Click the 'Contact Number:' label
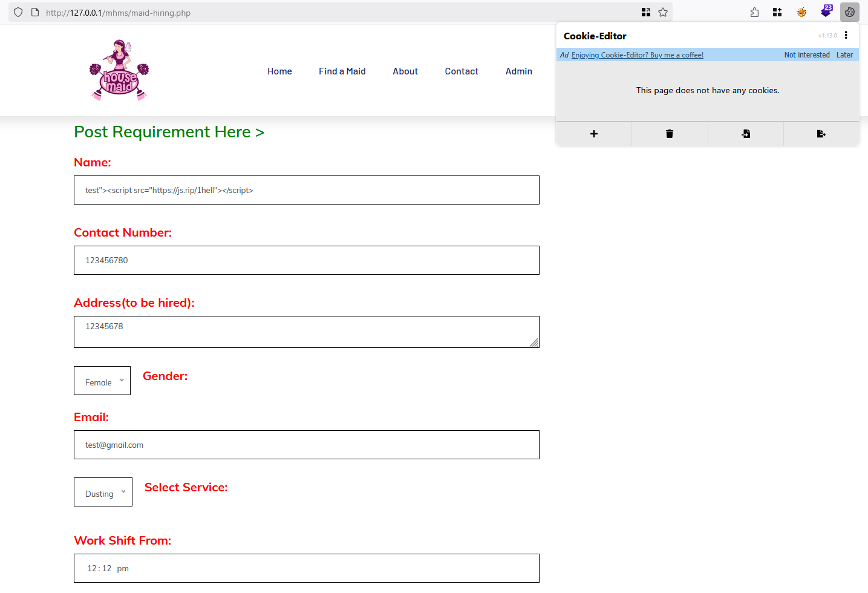 (x=123, y=232)
